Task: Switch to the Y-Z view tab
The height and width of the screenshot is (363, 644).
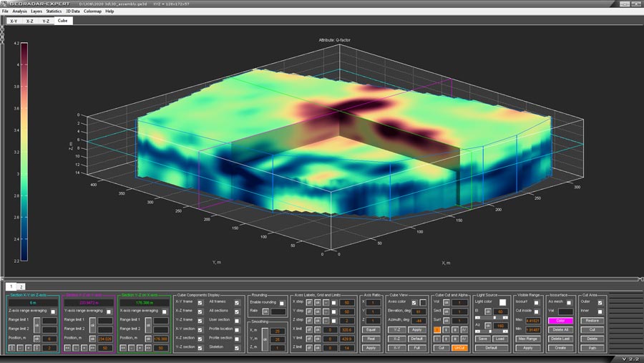Action: coord(46,21)
